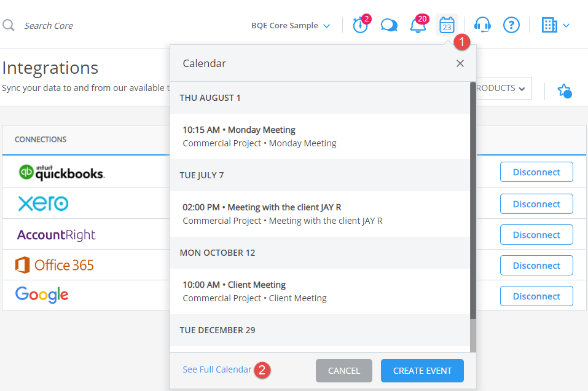The height and width of the screenshot is (391, 588).
Task: Open the calendar popup icon
Action: [x=447, y=25]
